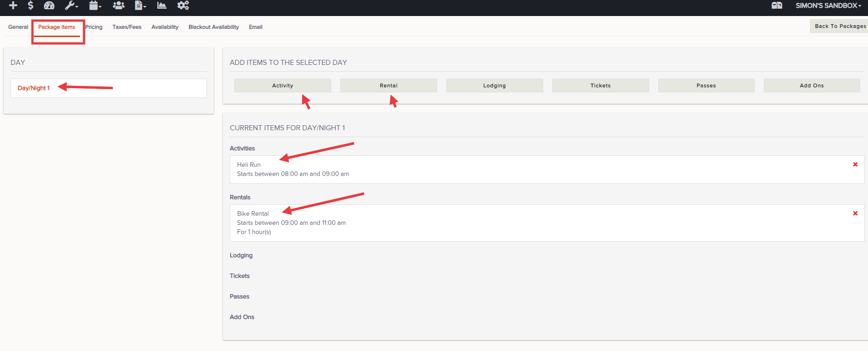The image size is (868, 351).
Task: Click the Activities section label
Action: point(243,149)
